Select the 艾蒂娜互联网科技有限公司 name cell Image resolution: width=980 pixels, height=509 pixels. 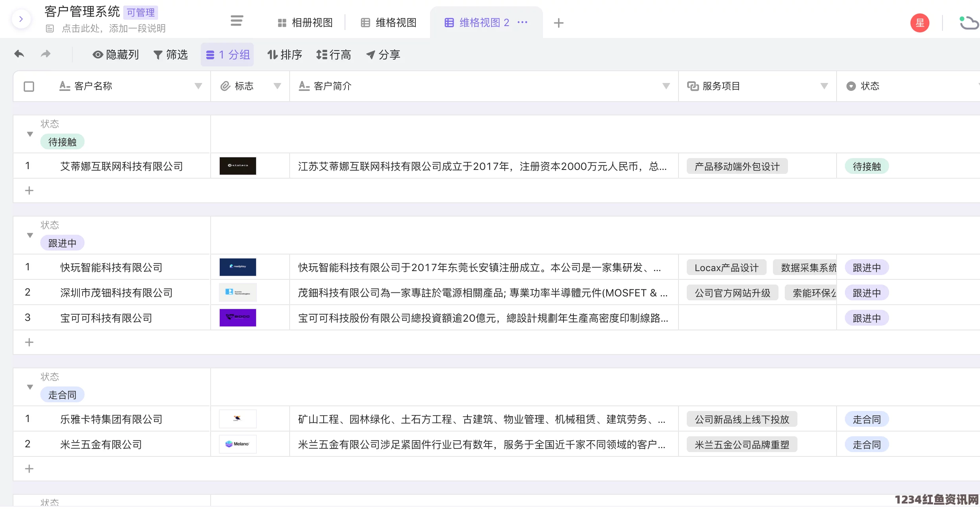point(122,166)
